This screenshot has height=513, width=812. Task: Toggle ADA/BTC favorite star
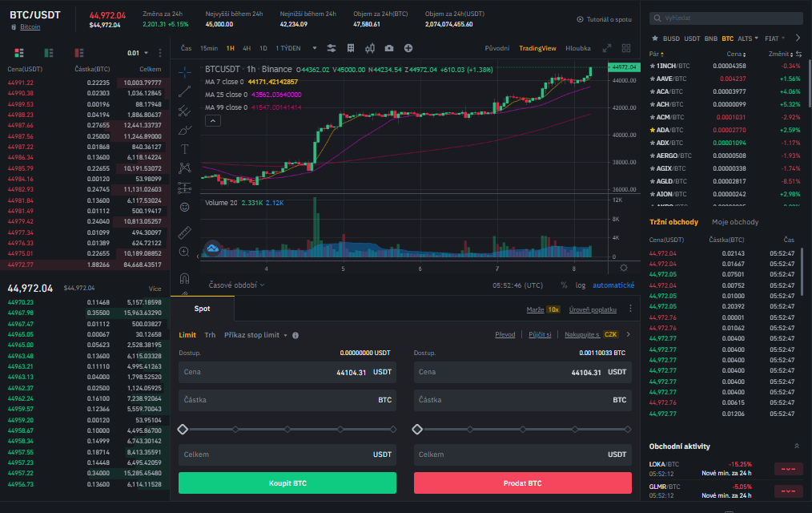click(x=653, y=130)
